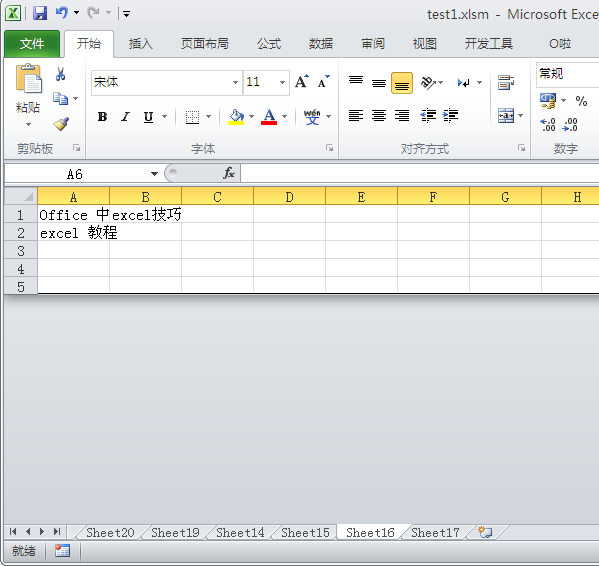Apply accounting number format icon
Screen dimensions: 599x566
tap(548, 101)
